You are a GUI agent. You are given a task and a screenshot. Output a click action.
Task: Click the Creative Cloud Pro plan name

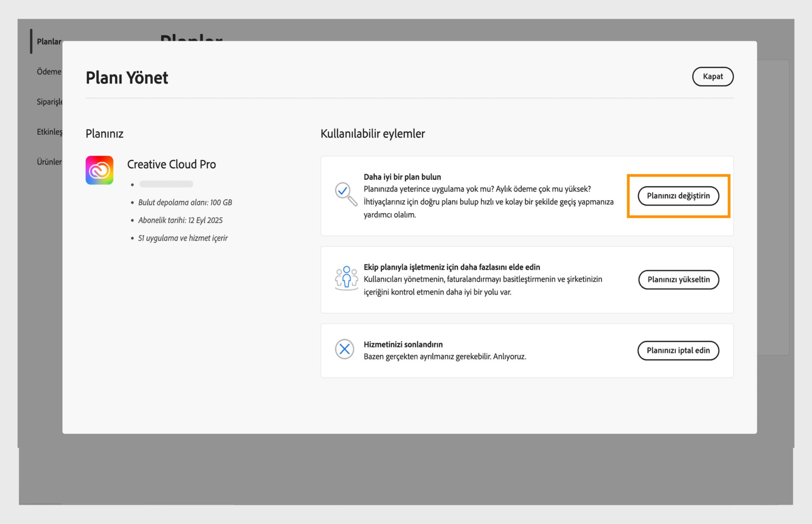coord(171,164)
